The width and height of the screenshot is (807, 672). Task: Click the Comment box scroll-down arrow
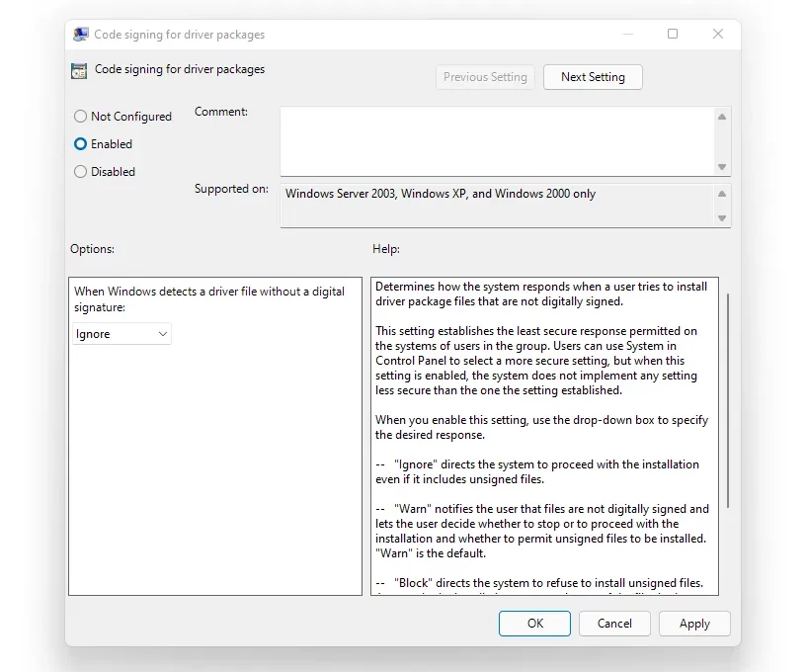722,167
